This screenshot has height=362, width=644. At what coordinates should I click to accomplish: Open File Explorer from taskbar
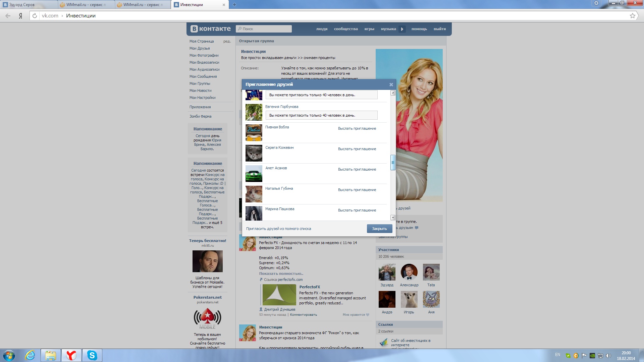51,355
